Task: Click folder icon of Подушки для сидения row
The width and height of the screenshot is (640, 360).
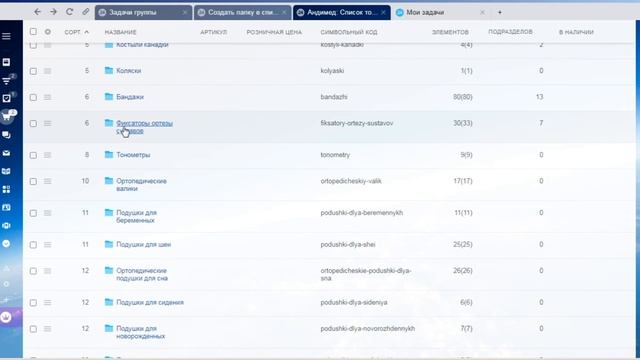Action: [x=109, y=302]
